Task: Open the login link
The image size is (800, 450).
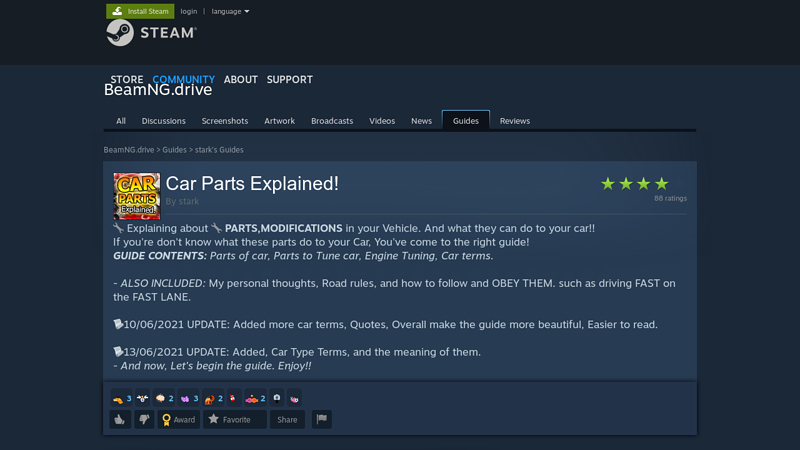Action: click(x=189, y=11)
